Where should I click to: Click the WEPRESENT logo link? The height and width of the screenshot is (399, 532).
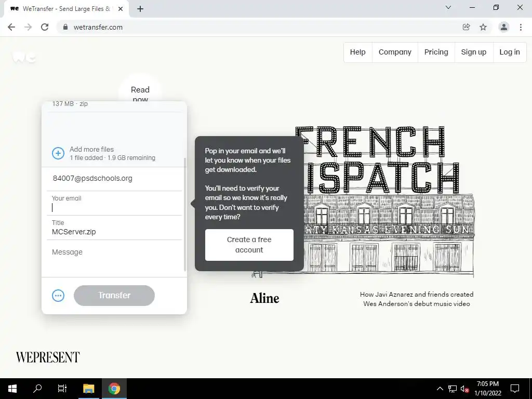(48, 357)
